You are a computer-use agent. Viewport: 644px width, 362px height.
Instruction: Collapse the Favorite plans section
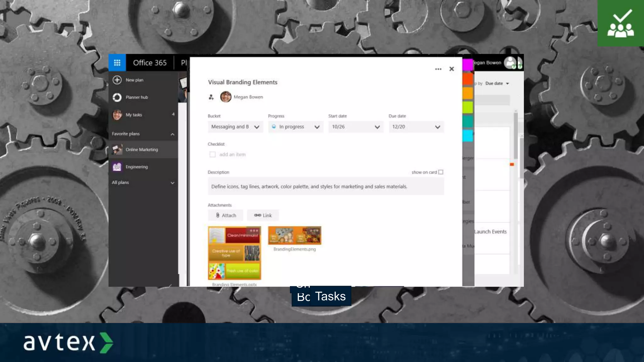pyautogui.click(x=172, y=134)
